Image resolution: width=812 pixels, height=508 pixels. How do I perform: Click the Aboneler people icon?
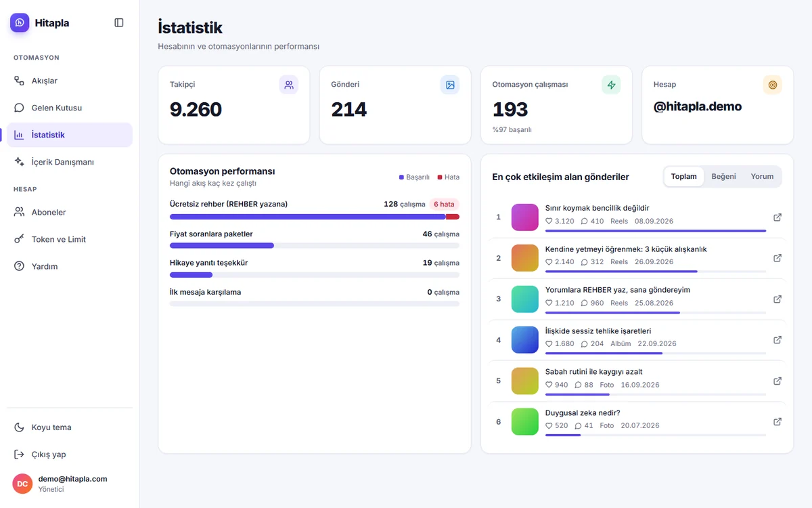pos(19,212)
